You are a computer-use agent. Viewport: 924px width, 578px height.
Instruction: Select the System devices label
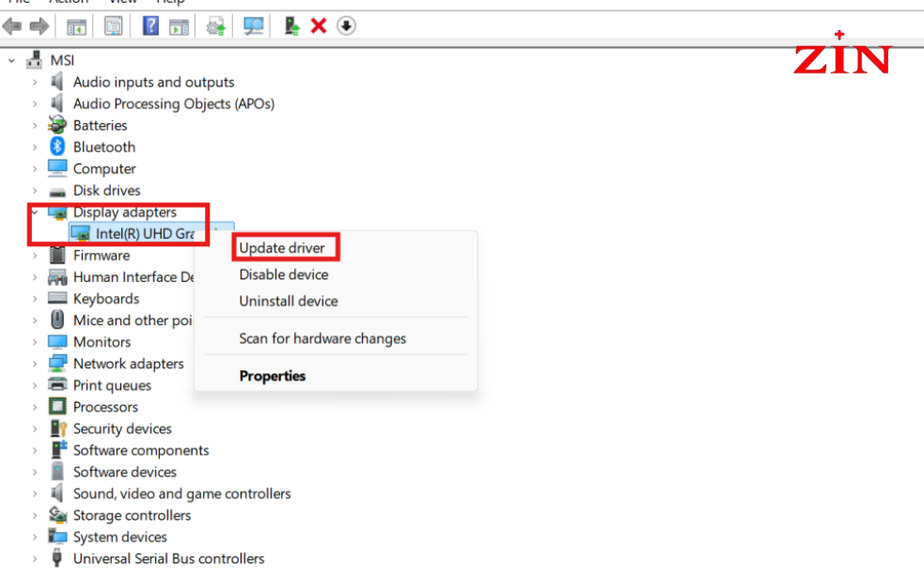tap(119, 538)
